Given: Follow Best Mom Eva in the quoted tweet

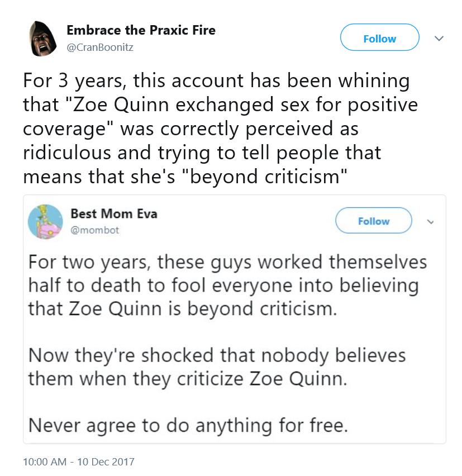Looking at the screenshot, I should coord(373,220).
